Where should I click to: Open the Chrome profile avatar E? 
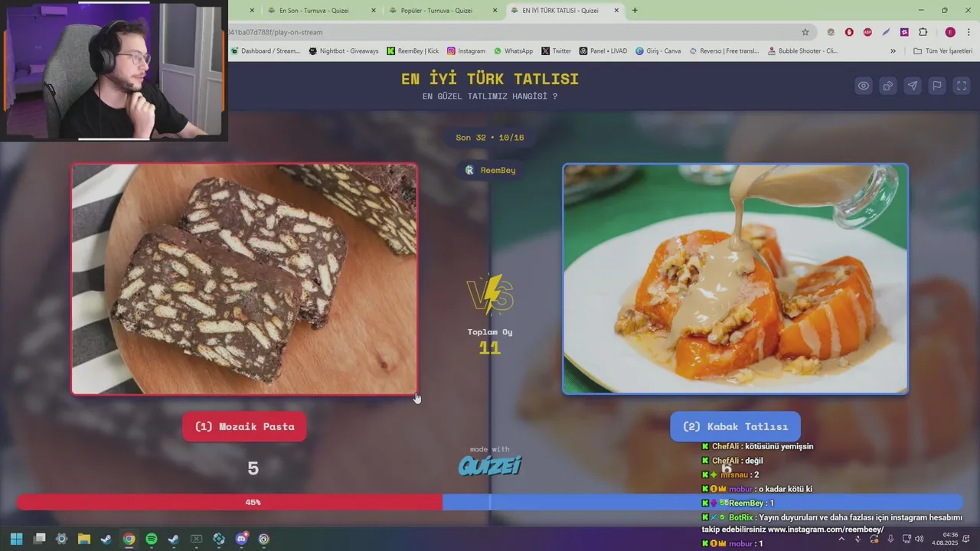coord(950,32)
